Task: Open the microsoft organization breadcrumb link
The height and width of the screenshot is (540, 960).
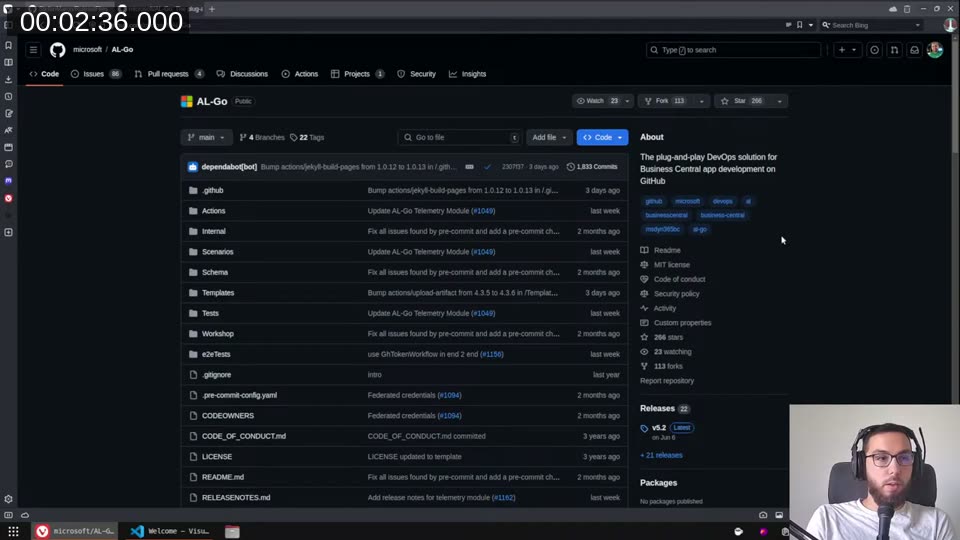Action: (x=87, y=50)
